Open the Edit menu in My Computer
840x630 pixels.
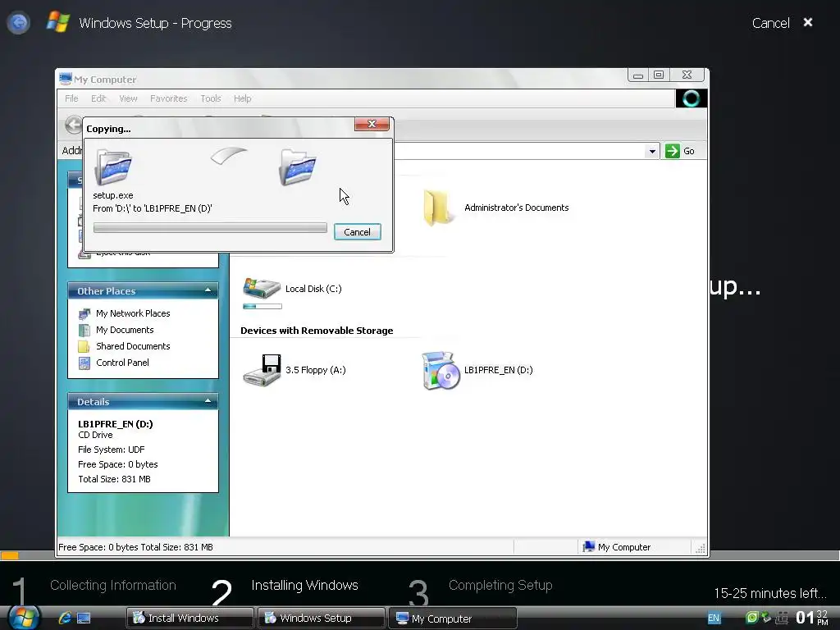pos(98,98)
